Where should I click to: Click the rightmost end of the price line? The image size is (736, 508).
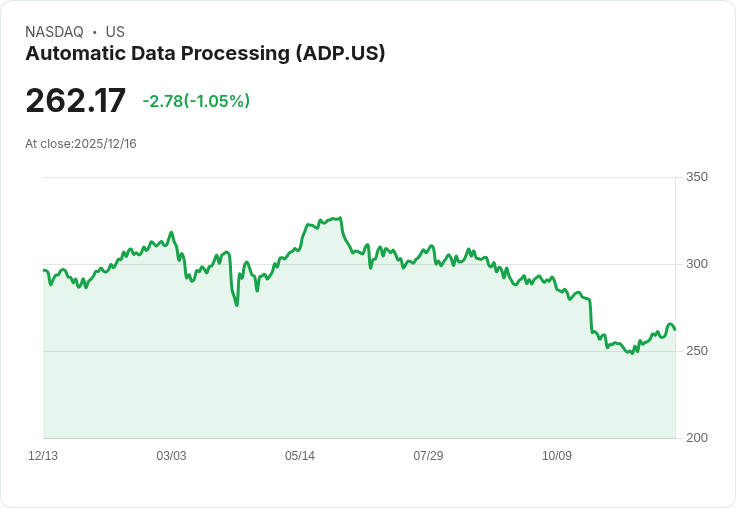[675, 329]
